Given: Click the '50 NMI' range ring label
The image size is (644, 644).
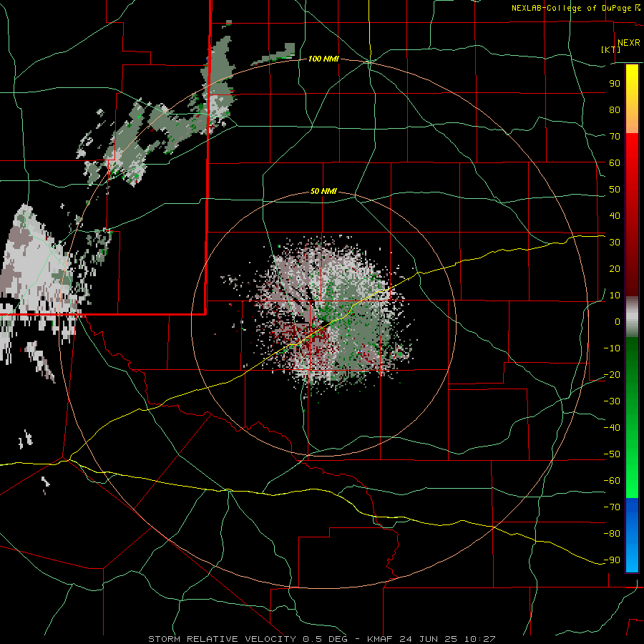Looking at the screenshot, I should pyautogui.click(x=323, y=191).
